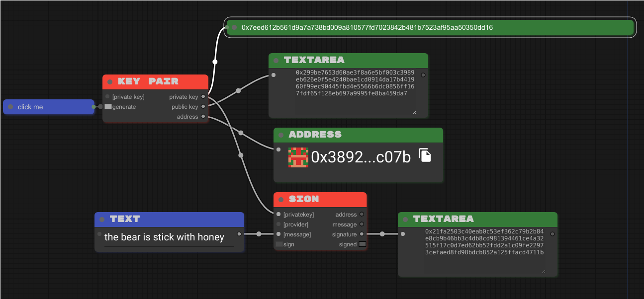644x299 pixels.
Task: Click the public key output port
Action: click(203, 106)
